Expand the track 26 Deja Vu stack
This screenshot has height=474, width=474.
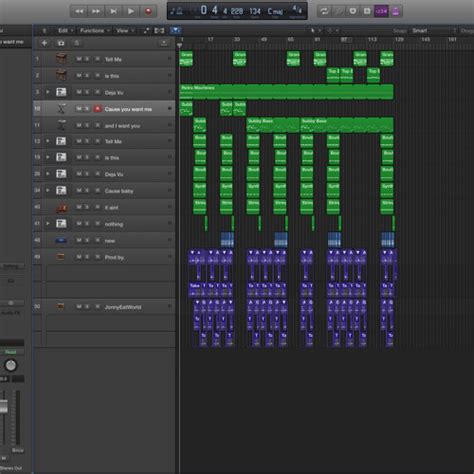click(x=48, y=174)
